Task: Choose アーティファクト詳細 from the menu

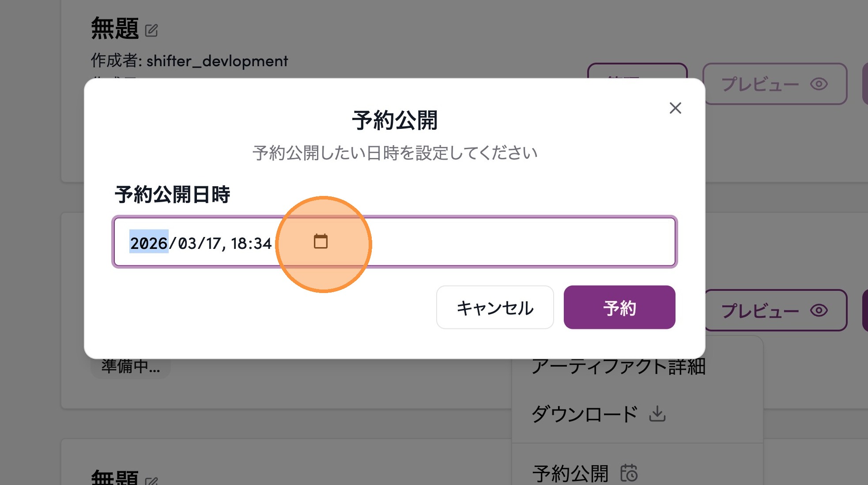Action: pos(618,366)
